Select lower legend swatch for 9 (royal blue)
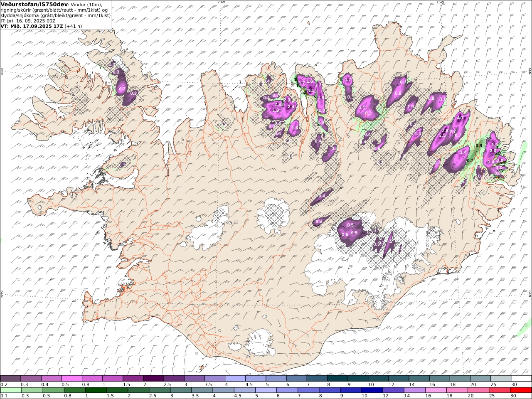Screen dimensions: 532x399 click(x=351, y=390)
